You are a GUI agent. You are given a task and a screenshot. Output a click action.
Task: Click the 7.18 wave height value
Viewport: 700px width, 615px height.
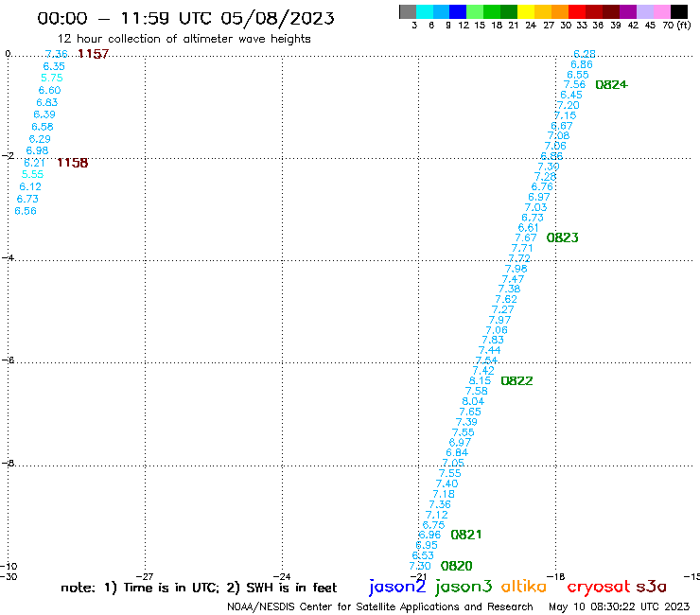click(x=444, y=494)
